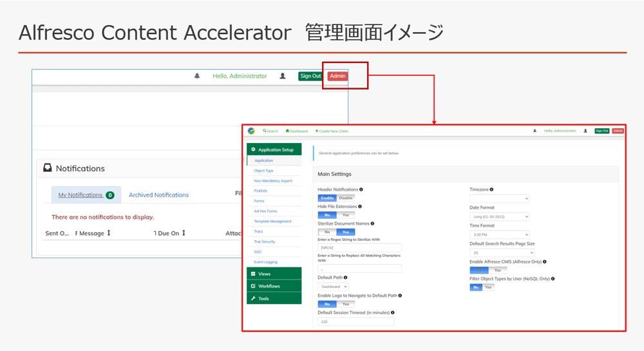The height and width of the screenshot is (351, 644).
Task: Click the Default Session Timeout field
Action: click(x=356, y=322)
